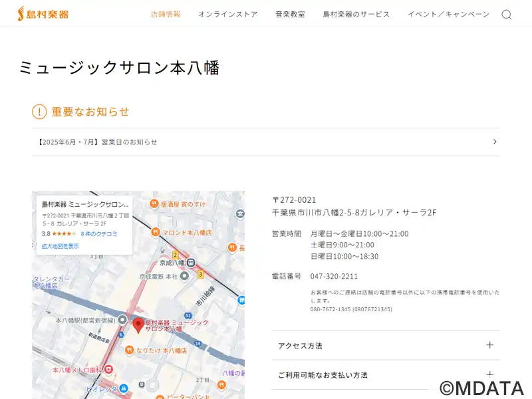The height and width of the screenshot is (399, 532).
Task: Click the なりたけ 本八幡店 restaurant marker
Action: point(129,350)
